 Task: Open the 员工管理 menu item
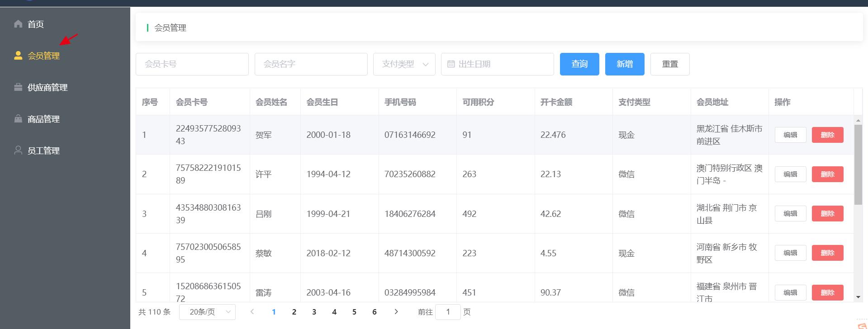point(65,150)
